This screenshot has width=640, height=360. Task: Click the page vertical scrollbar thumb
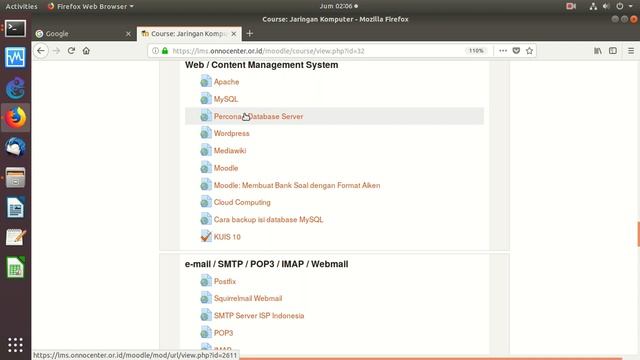638,234
